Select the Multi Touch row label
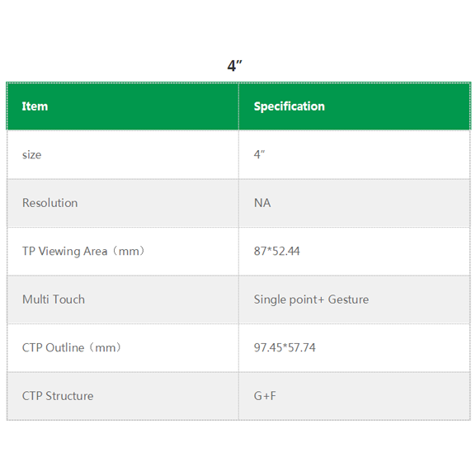The height and width of the screenshot is (476, 476). (54, 299)
